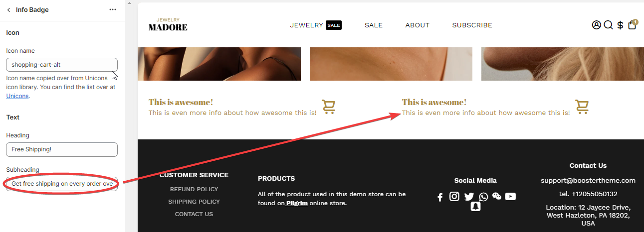The height and width of the screenshot is (232, 644).
Task: Open the REFUND POLICY link
Action: tap(194, 189)
